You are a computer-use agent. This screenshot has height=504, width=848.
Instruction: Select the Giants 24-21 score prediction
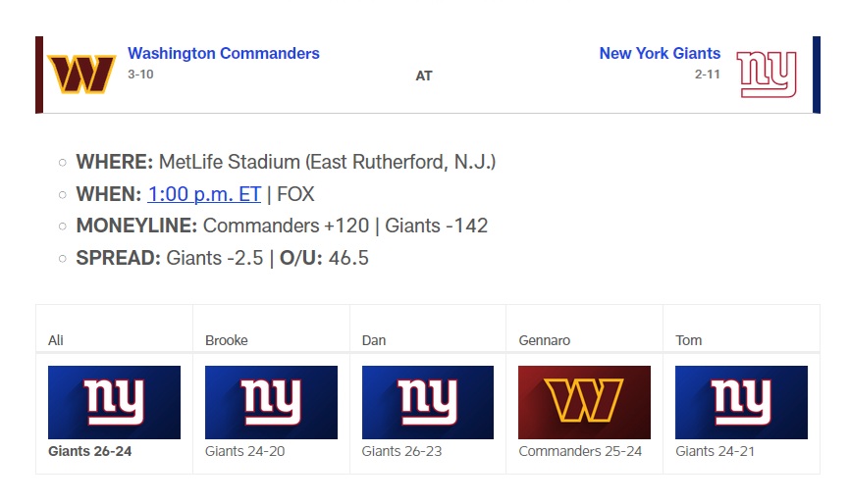(716, 452)
